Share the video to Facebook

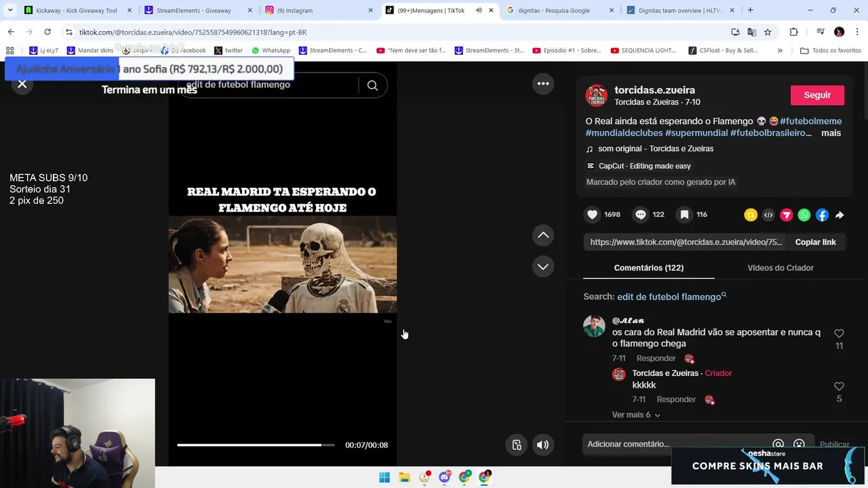[822, 215]
